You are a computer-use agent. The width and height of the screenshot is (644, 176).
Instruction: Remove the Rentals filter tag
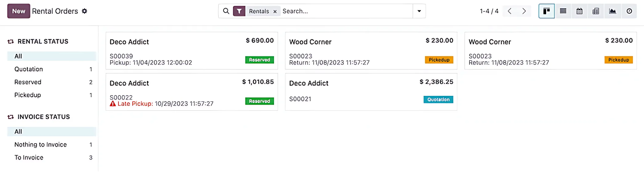[275, 12]
